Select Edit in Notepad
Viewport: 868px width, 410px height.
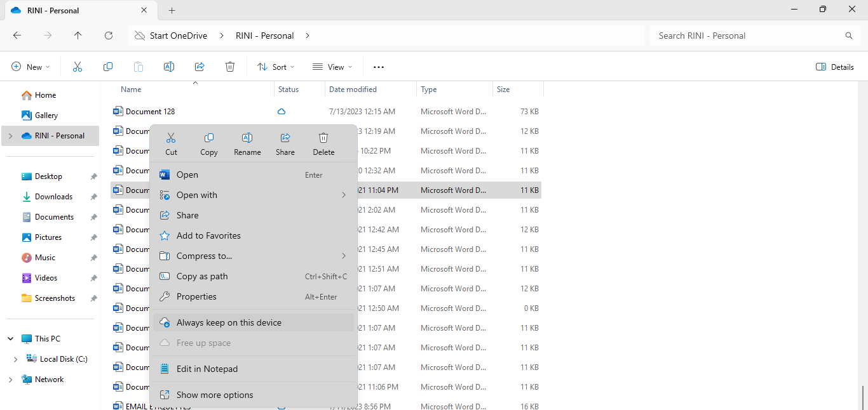pyautogui.click(x=207, y=369)
